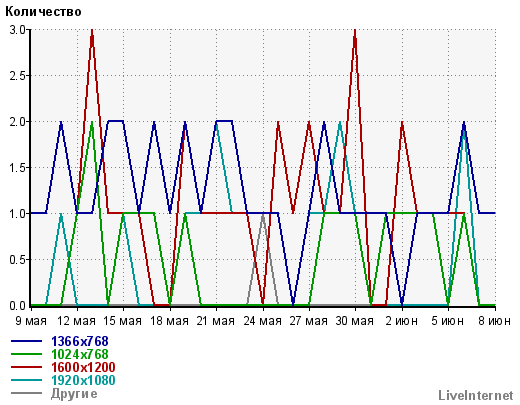
Task: Click the 1366x768 legend label
Action: [80, 341]
